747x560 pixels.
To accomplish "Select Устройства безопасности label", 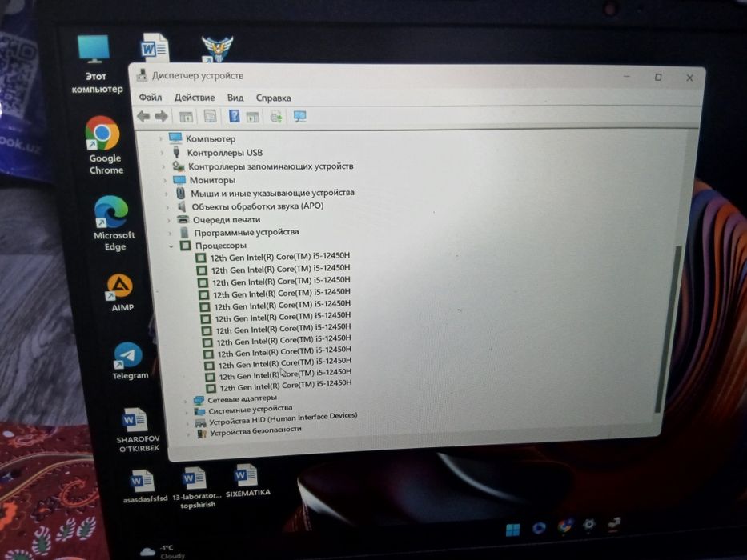I will 256,430.
